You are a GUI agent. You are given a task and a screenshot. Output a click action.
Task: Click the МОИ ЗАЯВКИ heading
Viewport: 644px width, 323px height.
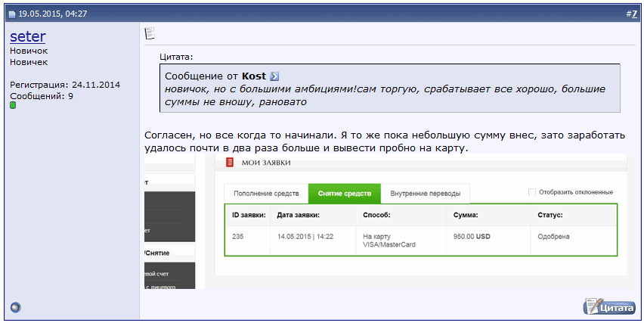pyautogui.click(x=266, y=163)
